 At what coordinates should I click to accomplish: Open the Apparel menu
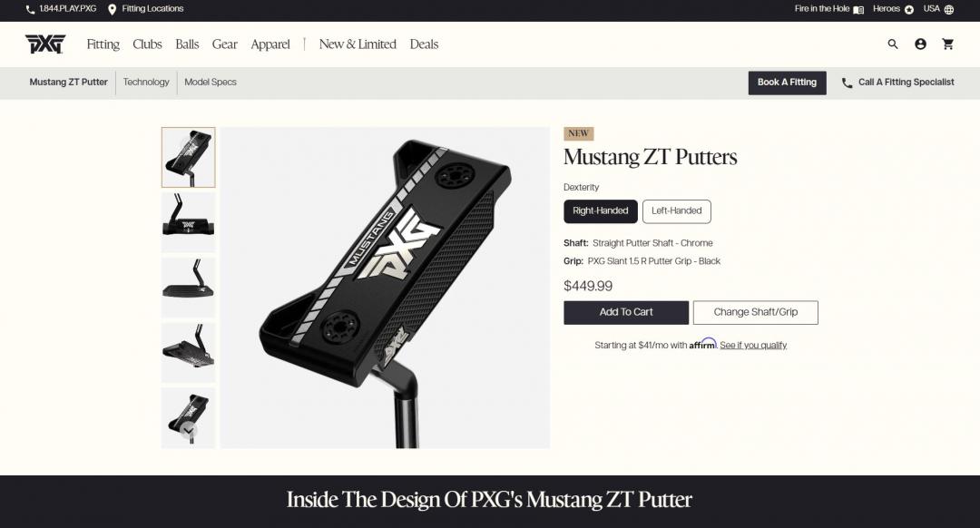(x=270, y=44)
